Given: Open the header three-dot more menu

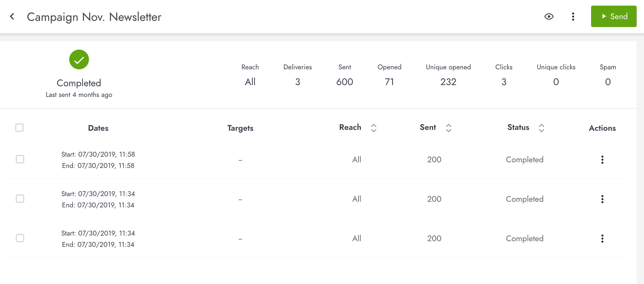Looking at the screenshot, I should click(573, 16).
